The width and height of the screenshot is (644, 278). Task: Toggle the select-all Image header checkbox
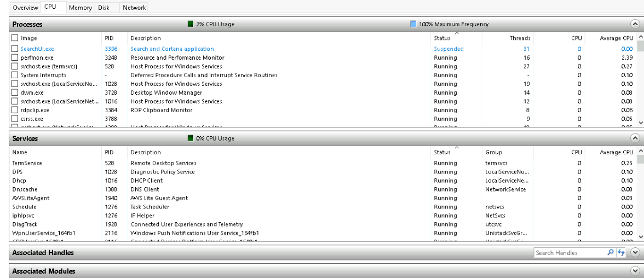tap(15, 38)
